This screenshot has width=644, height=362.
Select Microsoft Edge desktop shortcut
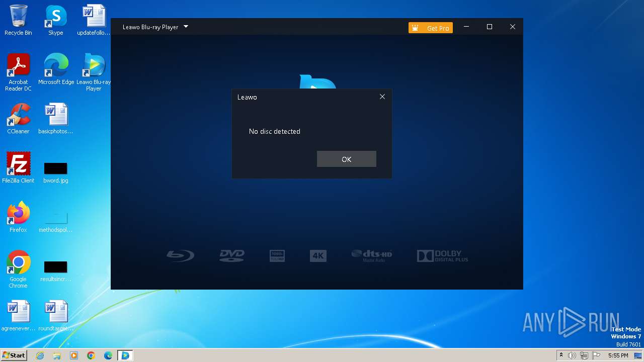click(56, 69)
